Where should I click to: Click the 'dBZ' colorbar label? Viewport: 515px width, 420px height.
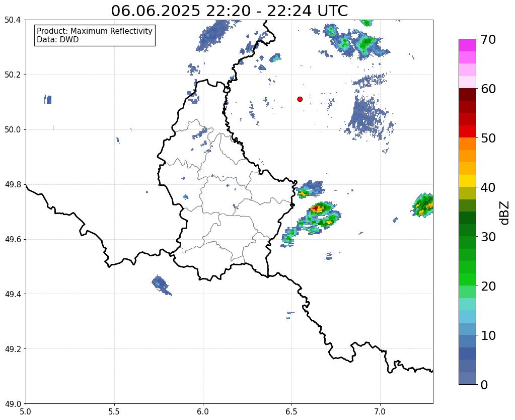click(505, 214)
